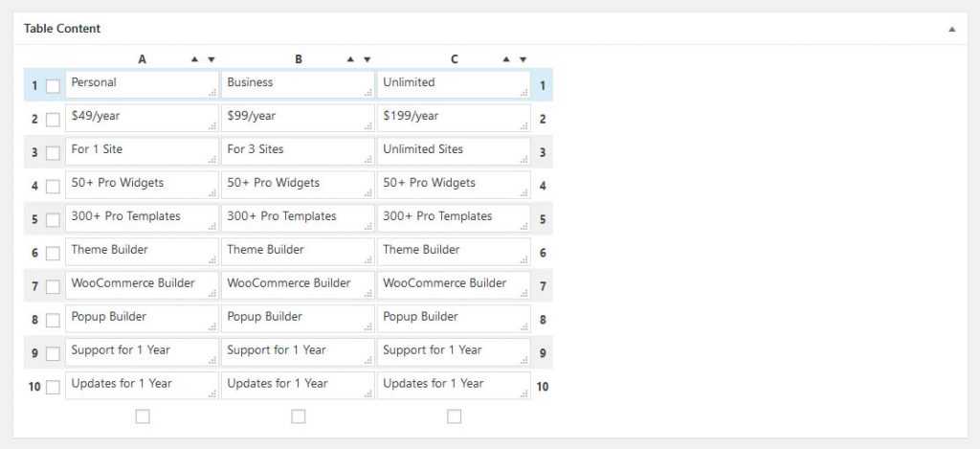Select row 1 checkbox
Image resolution: width=980 pixels, height=449 pixels.
click(53, 86)
